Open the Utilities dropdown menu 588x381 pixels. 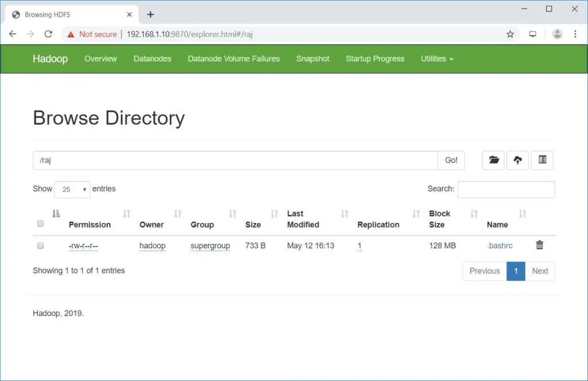pyautogui.click(x=437, y=59)
